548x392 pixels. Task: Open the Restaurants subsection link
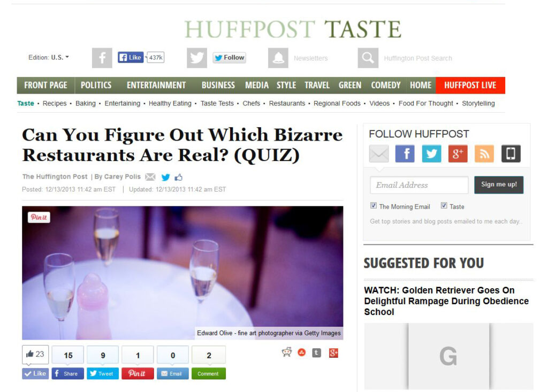tap(287, 103)
